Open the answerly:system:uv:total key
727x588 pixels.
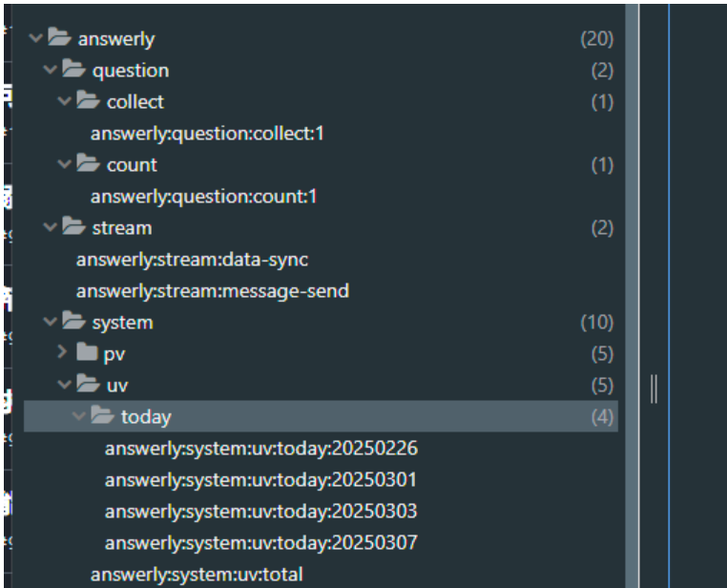click(197, 575)
